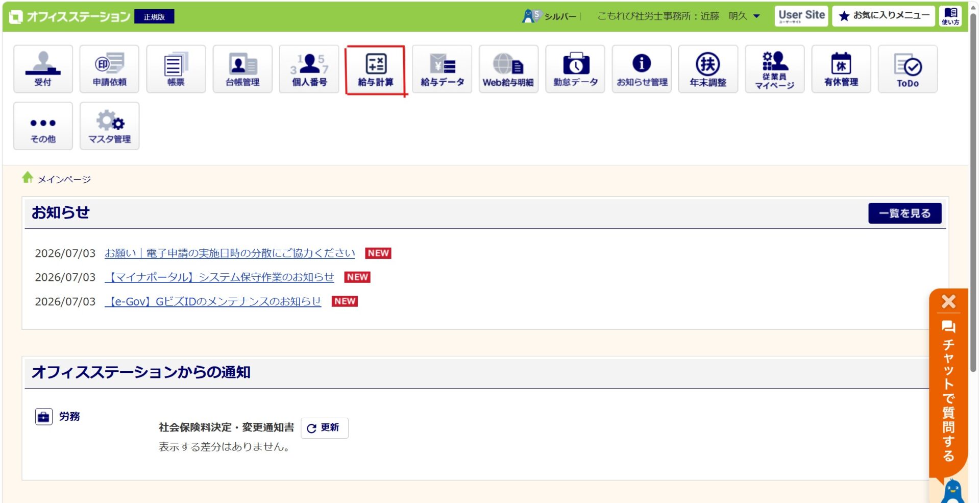Open the Web給与明細 icon

(x=508, y=69)
